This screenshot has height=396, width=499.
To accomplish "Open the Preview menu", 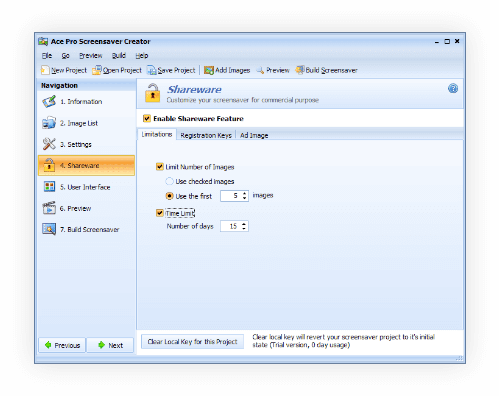I will tap(90, 56).
